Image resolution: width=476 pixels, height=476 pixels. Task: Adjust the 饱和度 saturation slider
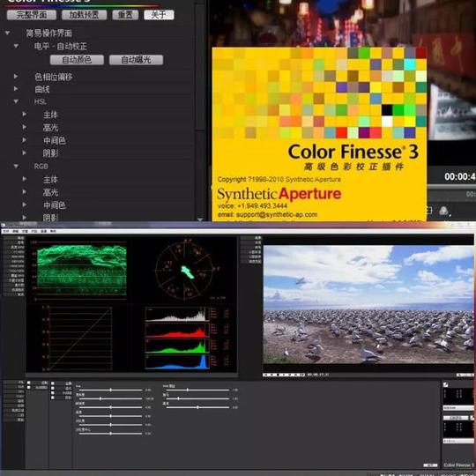pyautogui.click(x=111, y=398)
